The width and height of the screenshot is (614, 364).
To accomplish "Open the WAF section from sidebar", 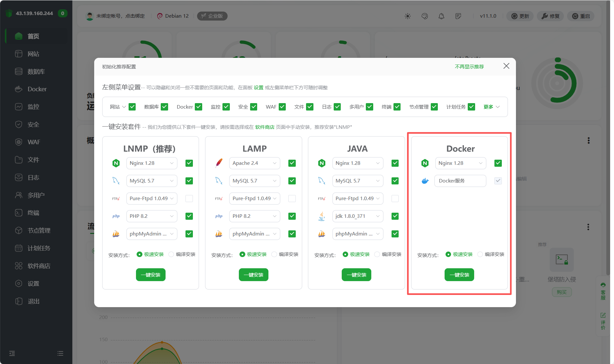I will coord(33,142).
